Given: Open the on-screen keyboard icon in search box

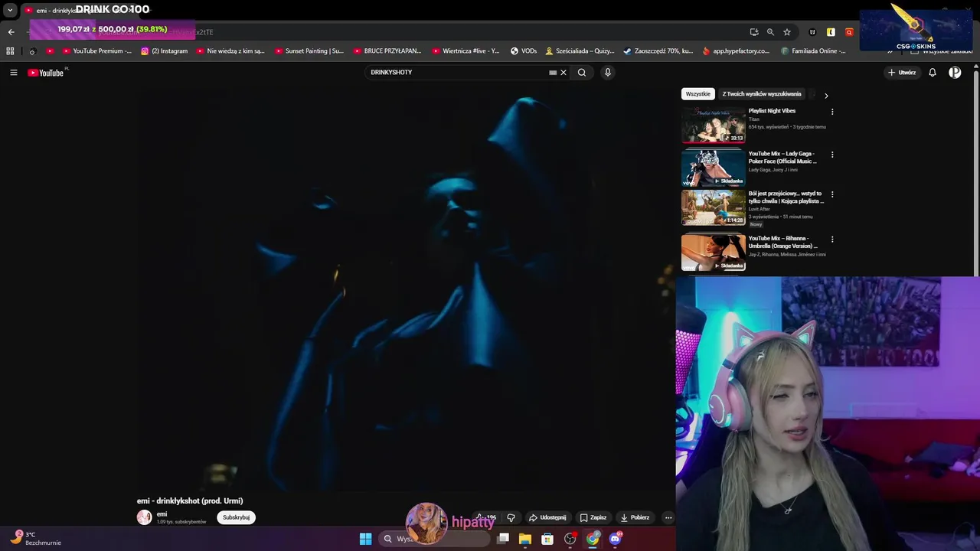Looking at the screenshot, I should (x=553, y=73).
